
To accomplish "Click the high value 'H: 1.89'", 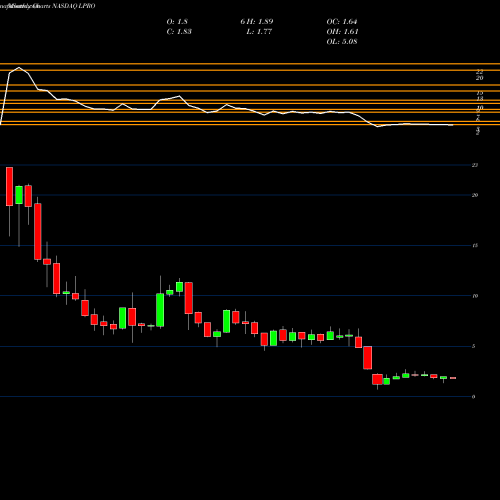I will 261,22.
